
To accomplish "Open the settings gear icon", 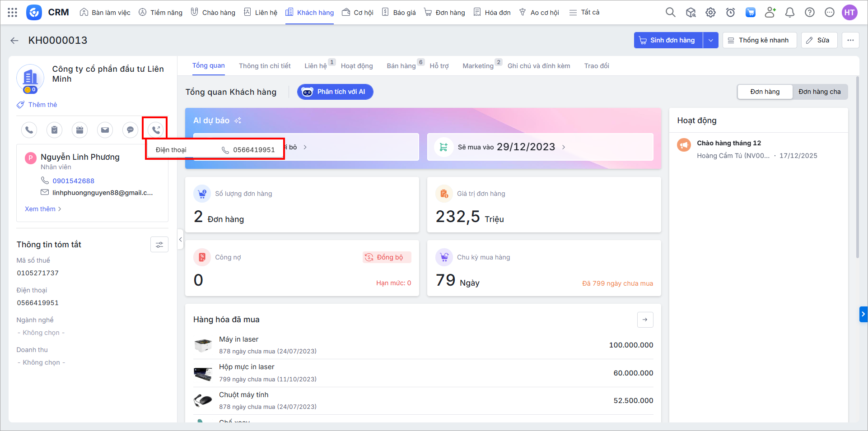I will [x=710, y=13].
